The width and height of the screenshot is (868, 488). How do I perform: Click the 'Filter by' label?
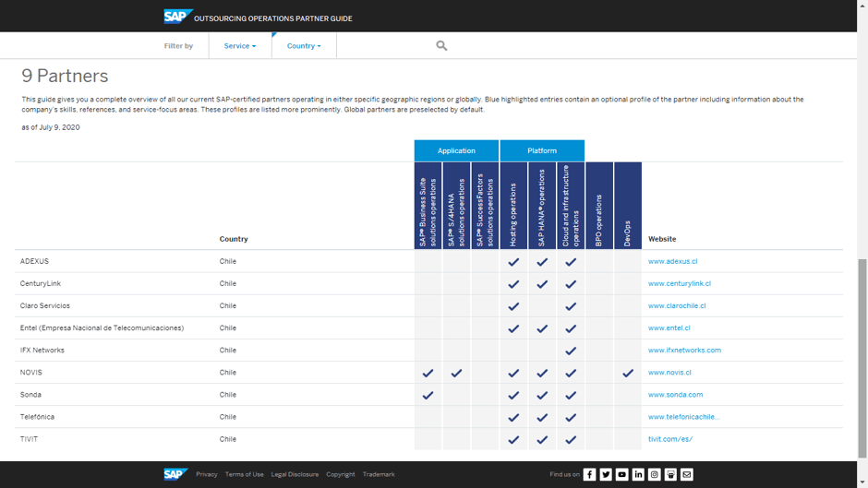pos(178,46)
